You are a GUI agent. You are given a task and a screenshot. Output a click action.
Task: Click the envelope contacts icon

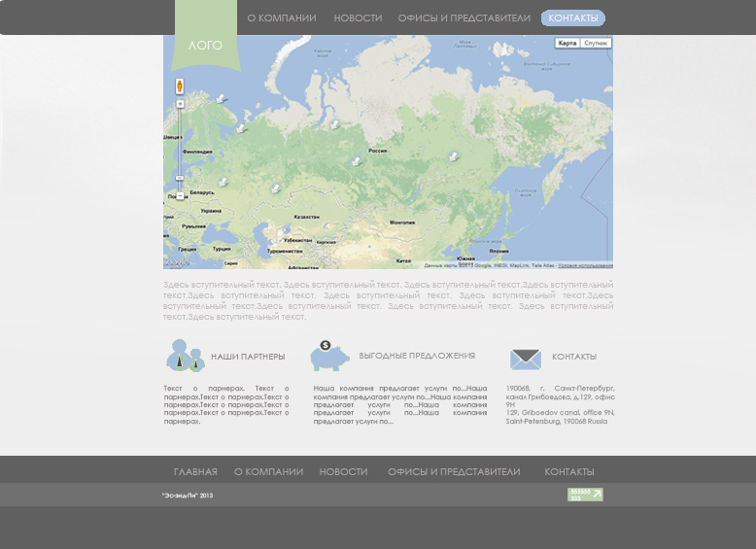tap(526, 360)
